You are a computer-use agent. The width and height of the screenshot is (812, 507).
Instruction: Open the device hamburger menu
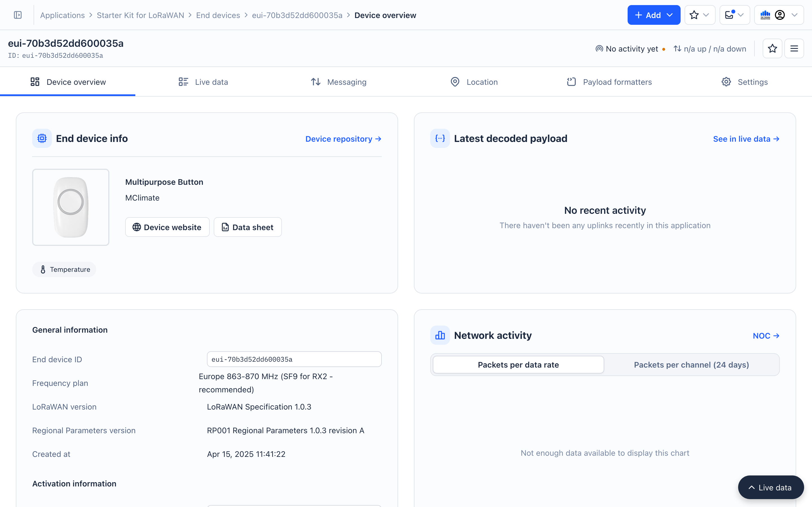coord(794,49)
